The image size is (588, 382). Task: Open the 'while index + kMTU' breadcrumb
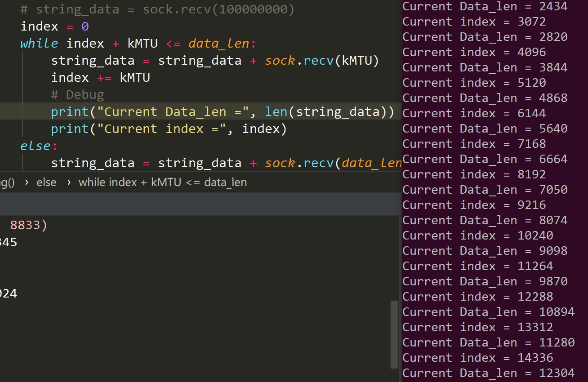(162, 182)
